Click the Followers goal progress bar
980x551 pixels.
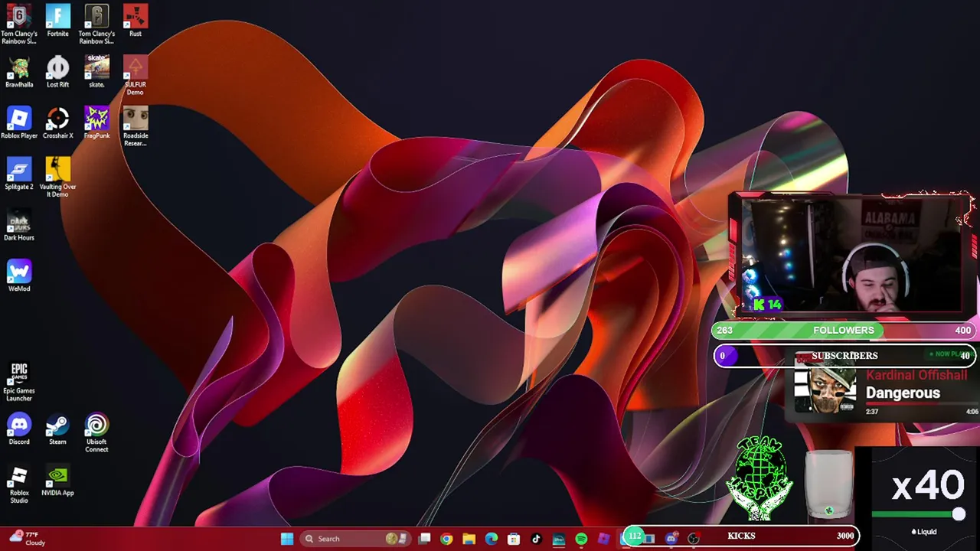point(843,331)
